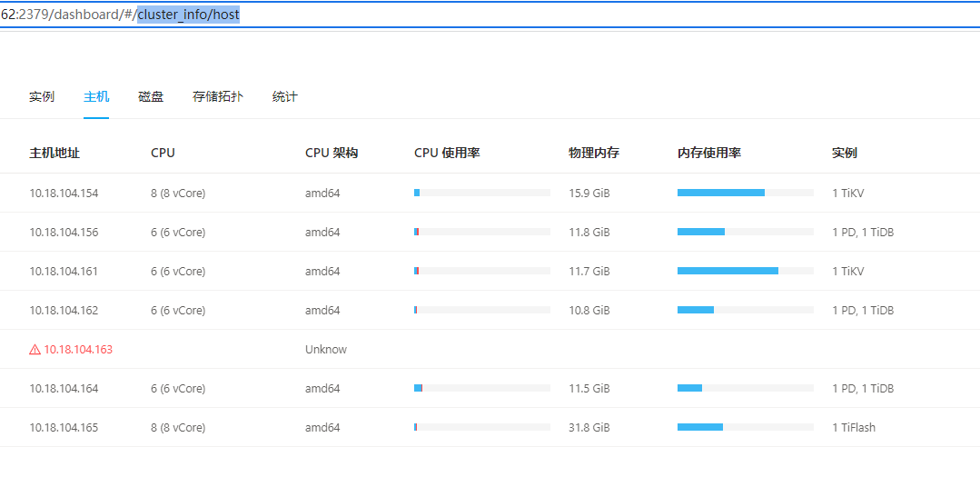Click the 主机地址 column header
The width and height of the screenshot is (980, 477).
(54, 154)
